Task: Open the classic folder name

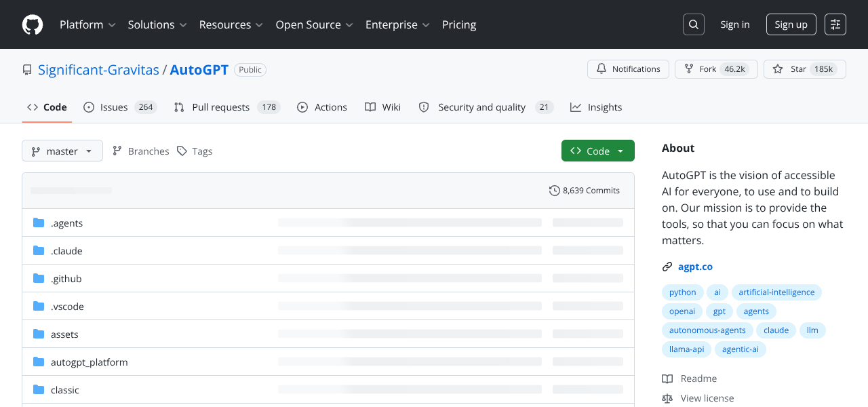Action: 64,390
